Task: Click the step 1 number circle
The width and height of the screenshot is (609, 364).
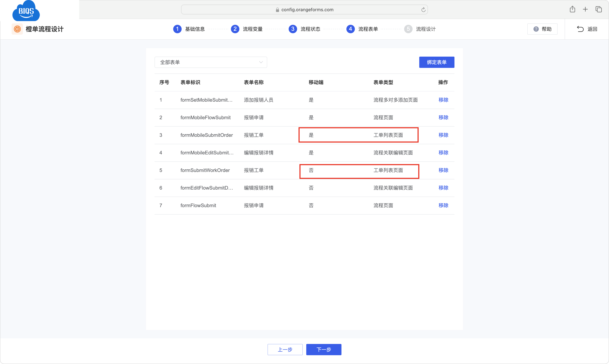Action: (x=177, y=29)
